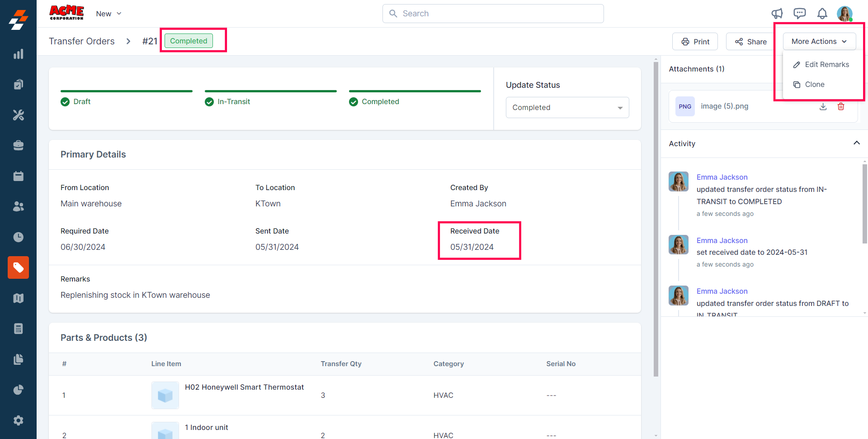Toggle the More Actions menu
Screen dimensions: 868x439
[x=819, y=41]
